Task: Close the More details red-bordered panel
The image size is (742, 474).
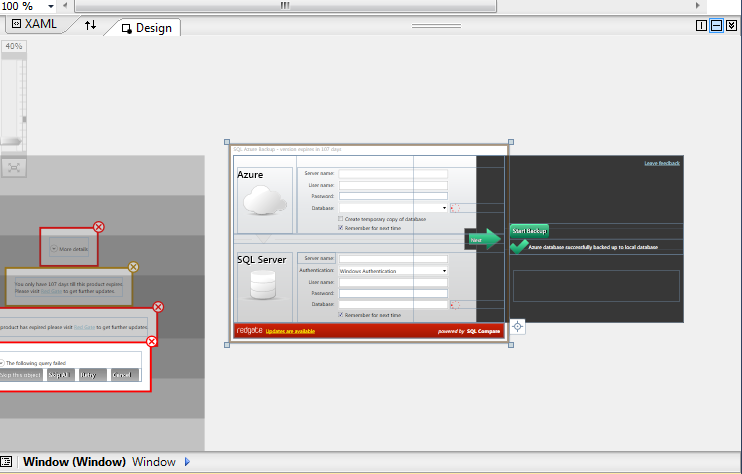Action: tap(98, 227)
